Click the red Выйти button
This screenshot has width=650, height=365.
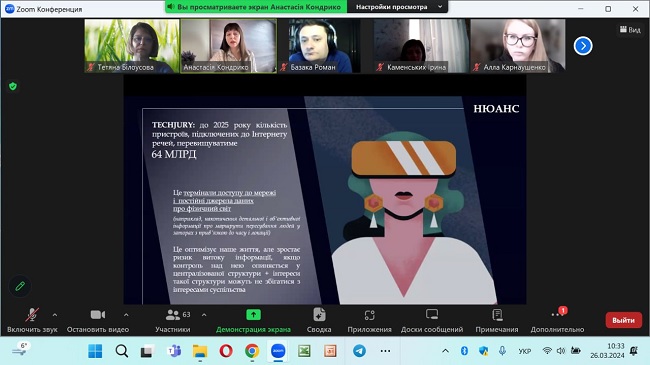click(623, 320)
